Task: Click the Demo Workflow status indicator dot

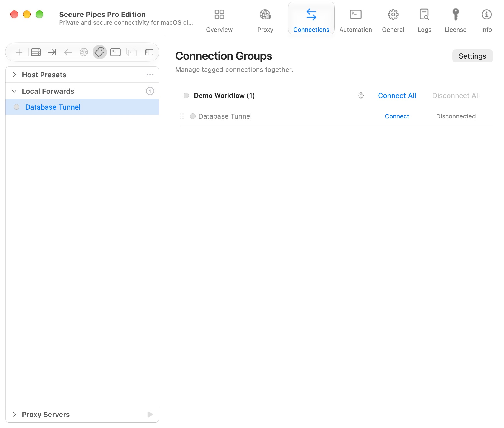Action: 186,95
